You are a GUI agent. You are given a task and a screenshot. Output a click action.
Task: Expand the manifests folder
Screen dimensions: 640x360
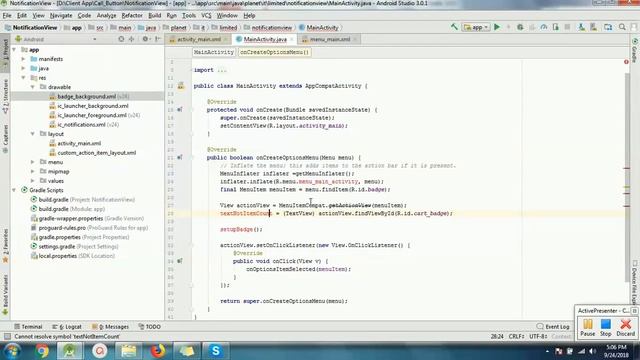click(x=24, y=59)
